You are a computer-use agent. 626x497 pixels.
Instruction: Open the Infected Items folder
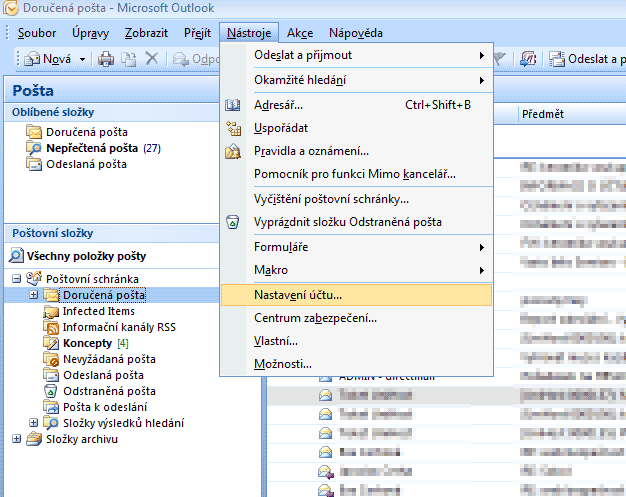coord(99,311)
